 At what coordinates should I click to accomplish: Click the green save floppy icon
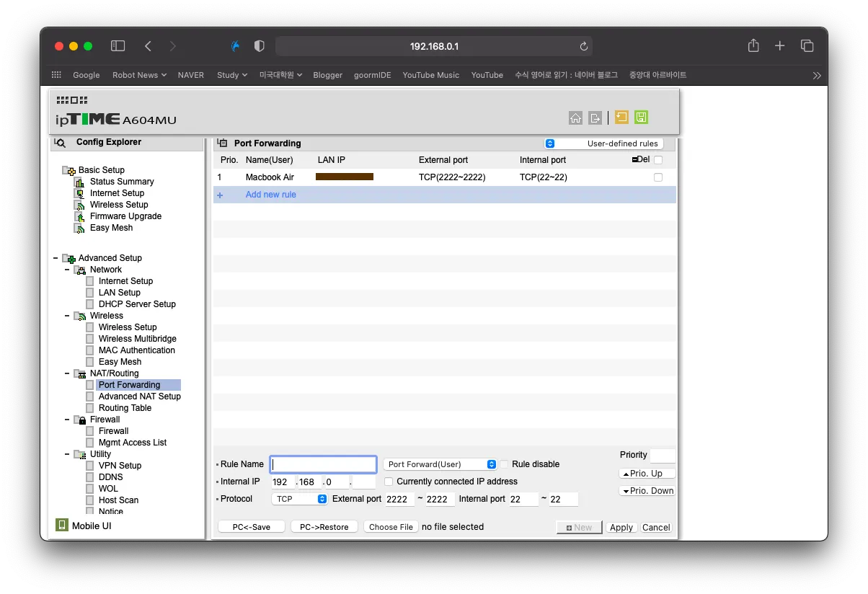(x=641, y=118)
